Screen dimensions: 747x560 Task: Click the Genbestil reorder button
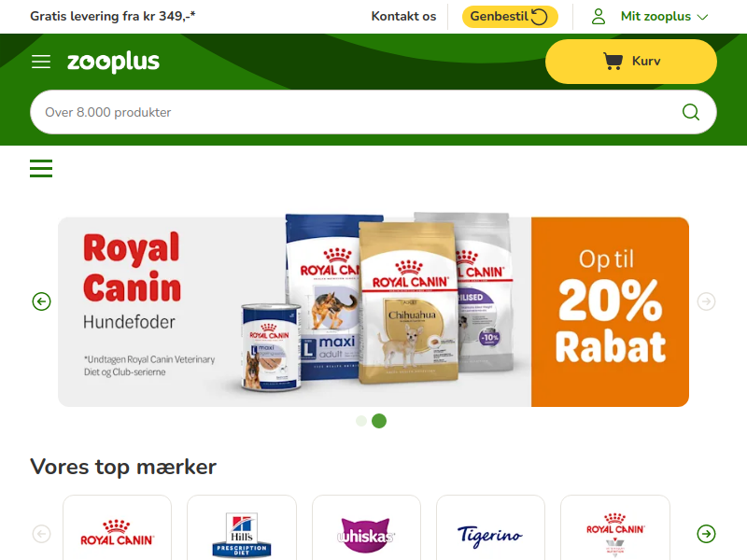coord(510,17)
